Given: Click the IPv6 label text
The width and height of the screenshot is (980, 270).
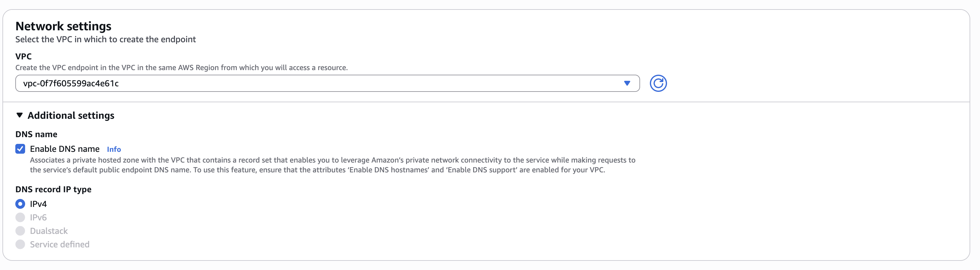Looking at the screenshot, I should [x=38, y=218].
